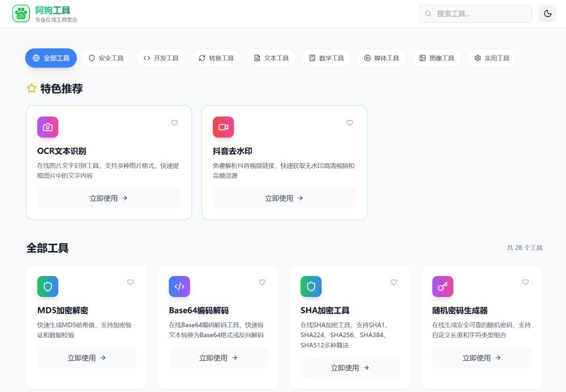Click the 随机密码生成器 key icon
Image resolution: width=566 pixels, height=392 pixels.
pyautogui.click(x=443, y=286)
